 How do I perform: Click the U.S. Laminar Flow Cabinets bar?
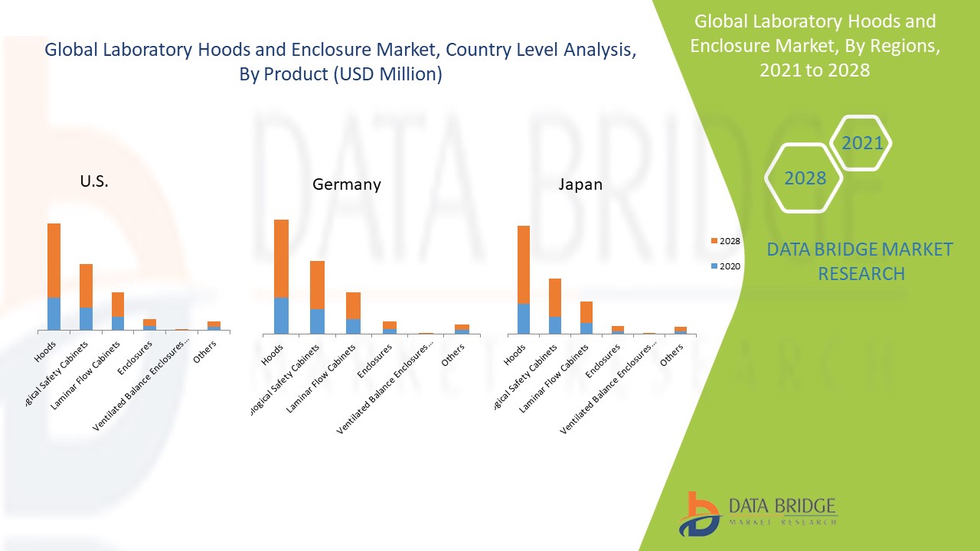click(x=117, y=311)
